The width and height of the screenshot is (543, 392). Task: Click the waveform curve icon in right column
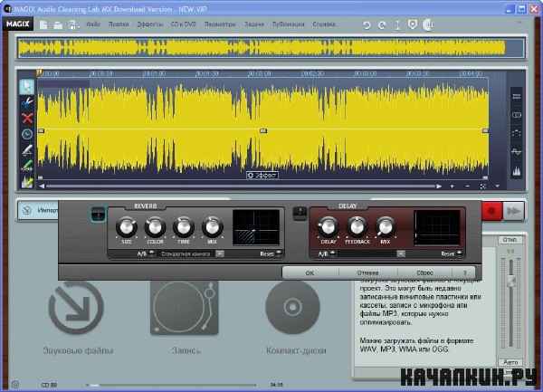coord(517,152)
